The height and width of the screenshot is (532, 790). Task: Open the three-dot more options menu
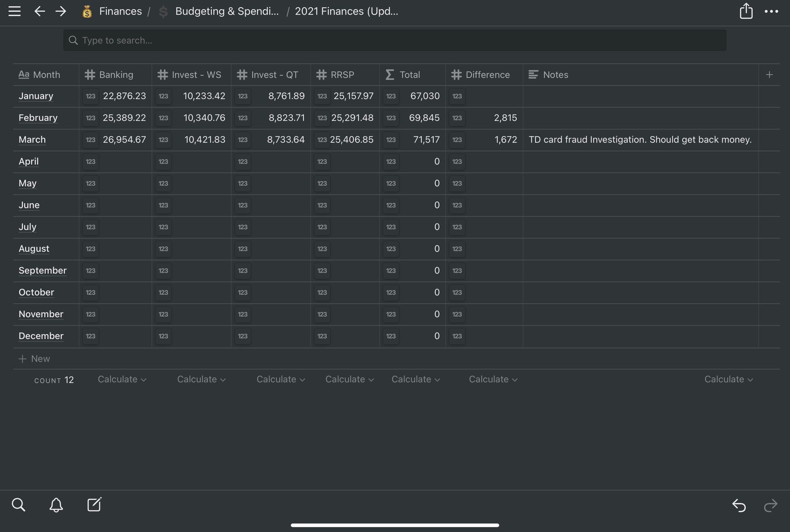point(771,11)
